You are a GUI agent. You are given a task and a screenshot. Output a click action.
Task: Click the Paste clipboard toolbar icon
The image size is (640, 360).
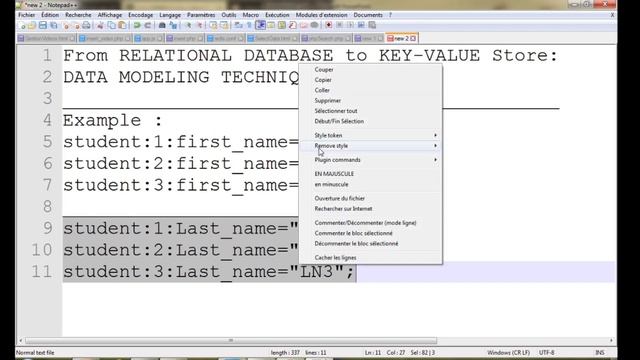pos(122,25)
